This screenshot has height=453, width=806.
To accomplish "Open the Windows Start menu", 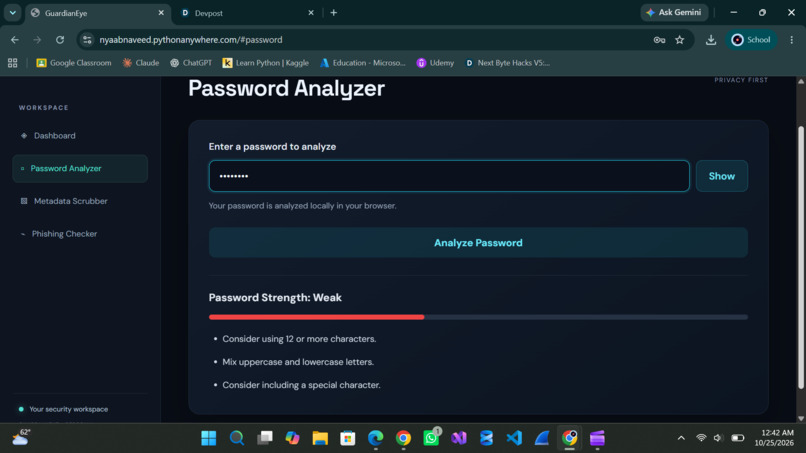I will click(209, 438).
